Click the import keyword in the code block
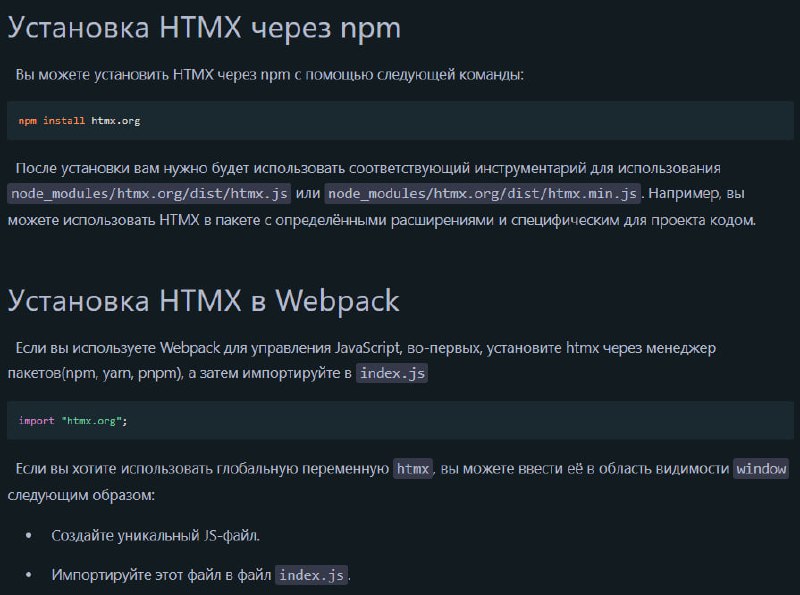Image resolution: width=800 pixels, height=595 pixels. point(36,420)
